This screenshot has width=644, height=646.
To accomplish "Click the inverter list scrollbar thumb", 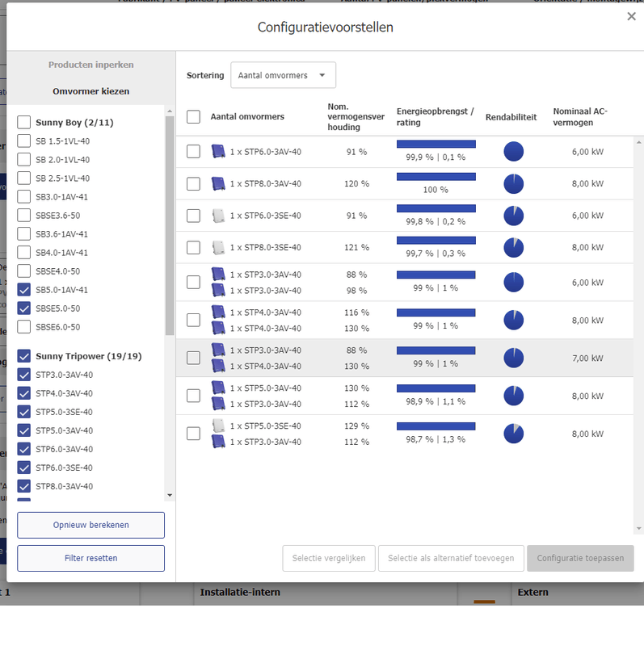I will pos(170,225).
